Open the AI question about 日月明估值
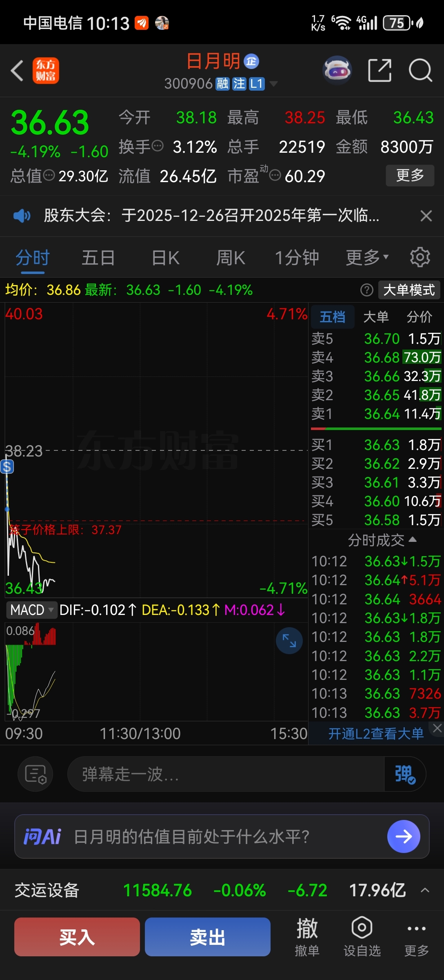The height and width of the screenshot is (980, 444). [x=191, y=837]
